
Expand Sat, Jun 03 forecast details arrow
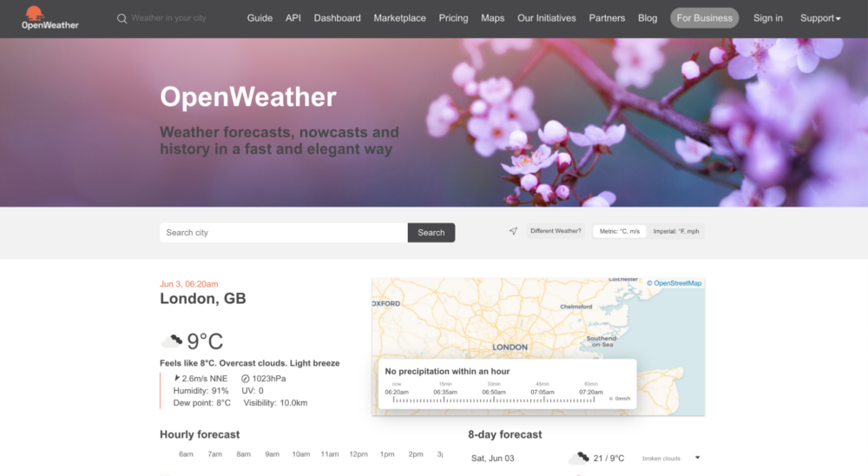pos(698,458)
